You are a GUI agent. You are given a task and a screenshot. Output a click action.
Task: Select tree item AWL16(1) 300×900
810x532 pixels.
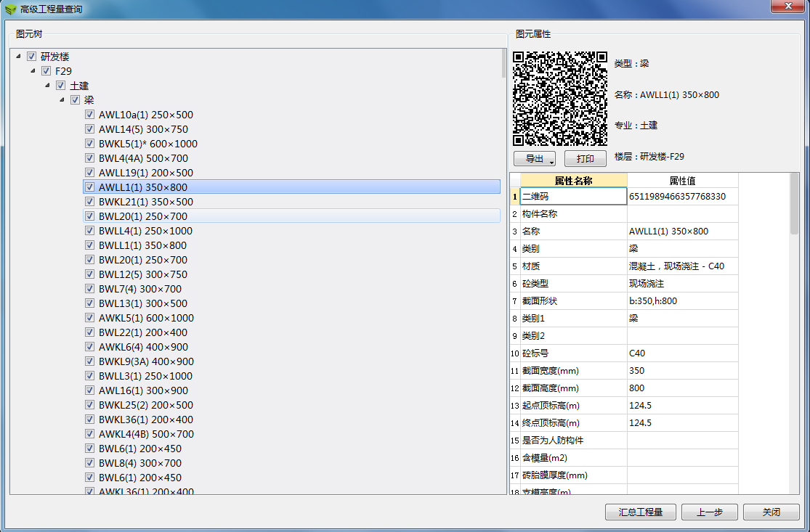pyautogui.click(x=143, y=390)
